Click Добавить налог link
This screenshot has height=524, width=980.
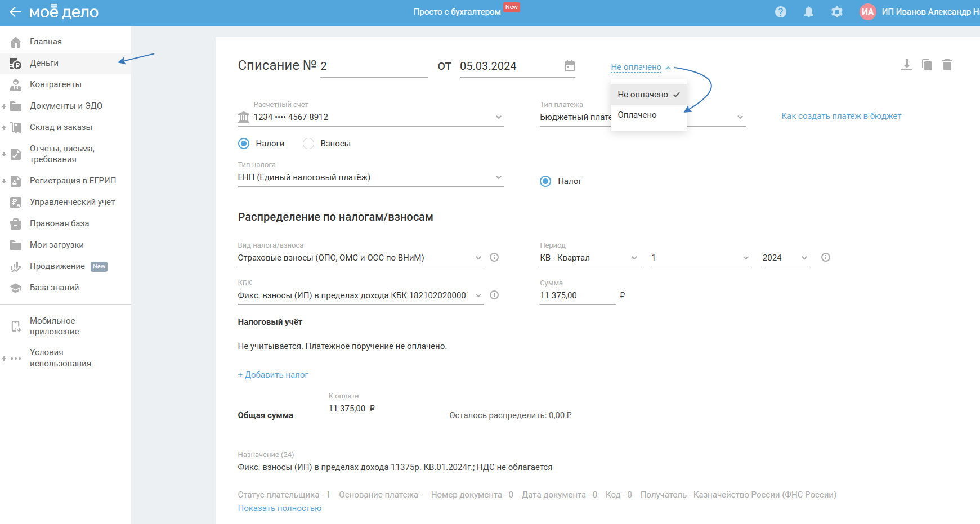[273, 375]
